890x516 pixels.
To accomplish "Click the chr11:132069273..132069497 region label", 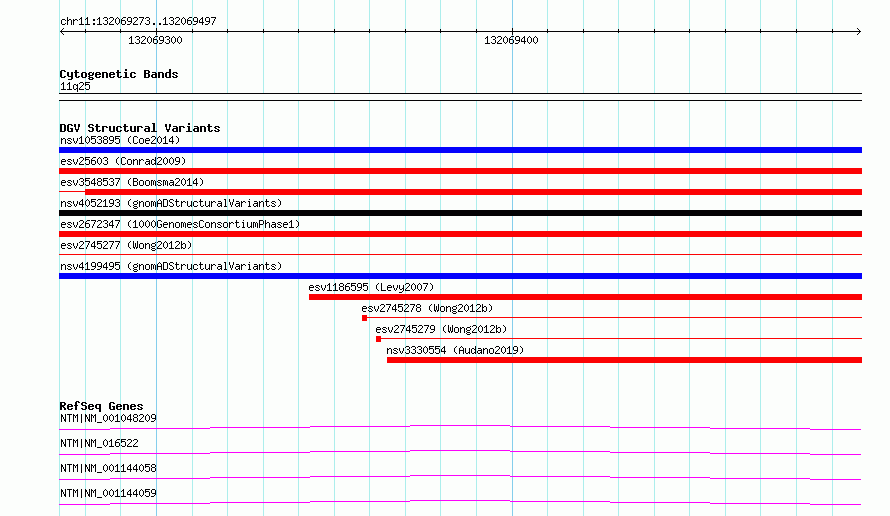I will [x=138, y=21].
